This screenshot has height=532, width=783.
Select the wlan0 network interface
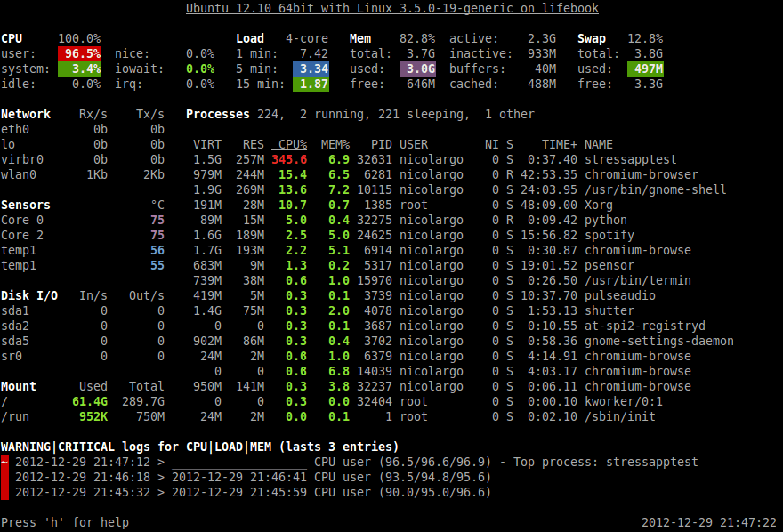[x=19, y=174]
